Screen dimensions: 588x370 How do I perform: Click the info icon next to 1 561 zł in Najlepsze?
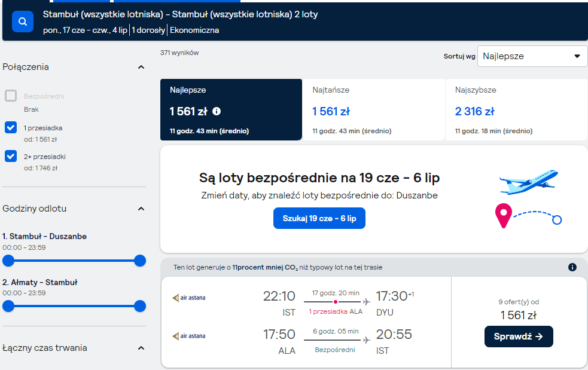pos(217,111)
